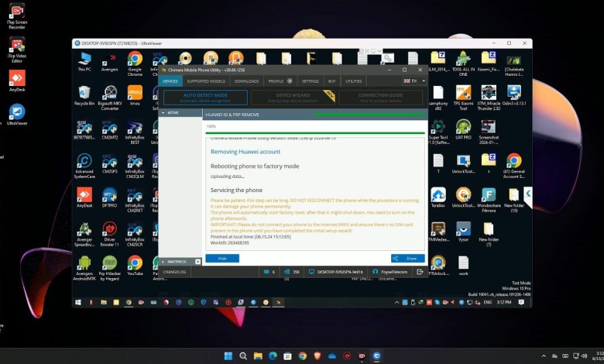Click the host taskbar Search icon
The height and width of the screenshot is (364, 604).
click(x=243, y=356)
